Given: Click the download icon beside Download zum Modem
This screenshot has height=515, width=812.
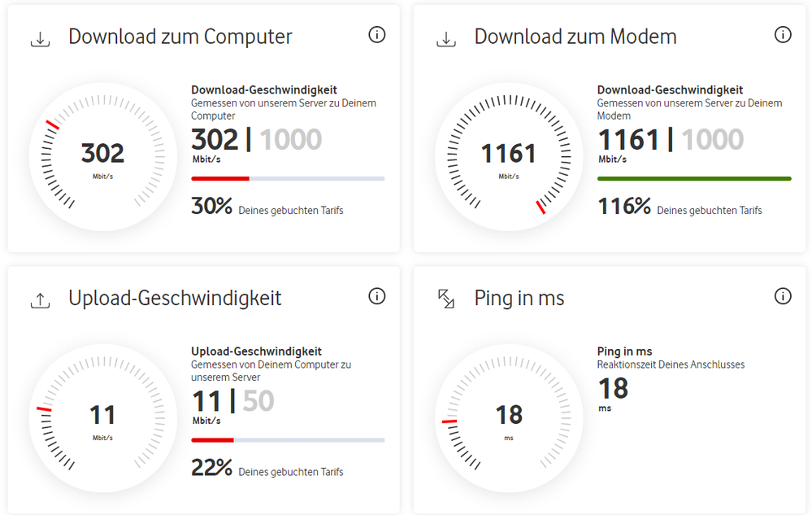Looking at the screenshot, I should (x=445, y=38).
